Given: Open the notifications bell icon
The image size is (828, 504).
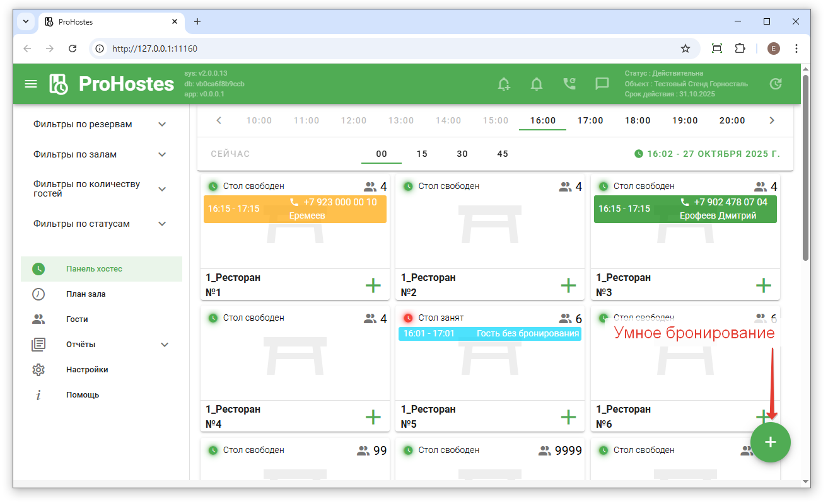Looking at the screenshot, I should (x=537, y=84).
